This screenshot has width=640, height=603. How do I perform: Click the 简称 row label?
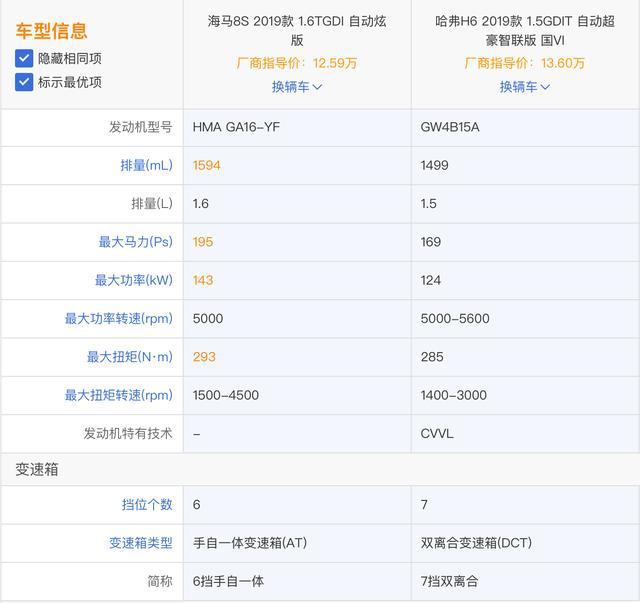click(160, 581)
